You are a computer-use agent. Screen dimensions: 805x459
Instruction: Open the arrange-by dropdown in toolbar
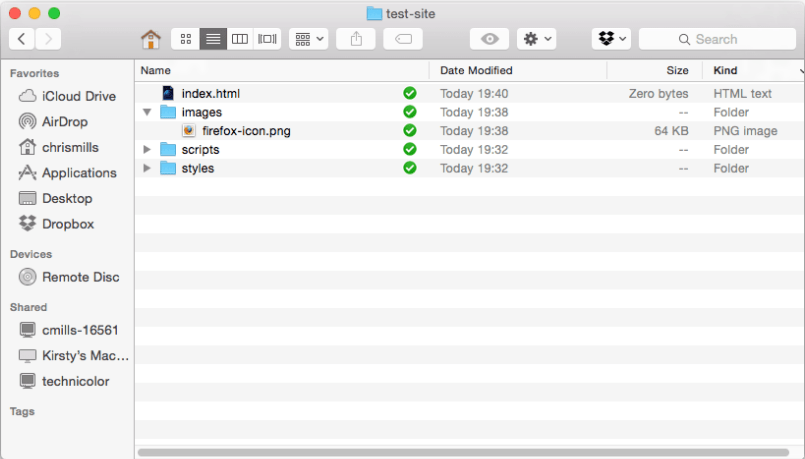point(308,39)
